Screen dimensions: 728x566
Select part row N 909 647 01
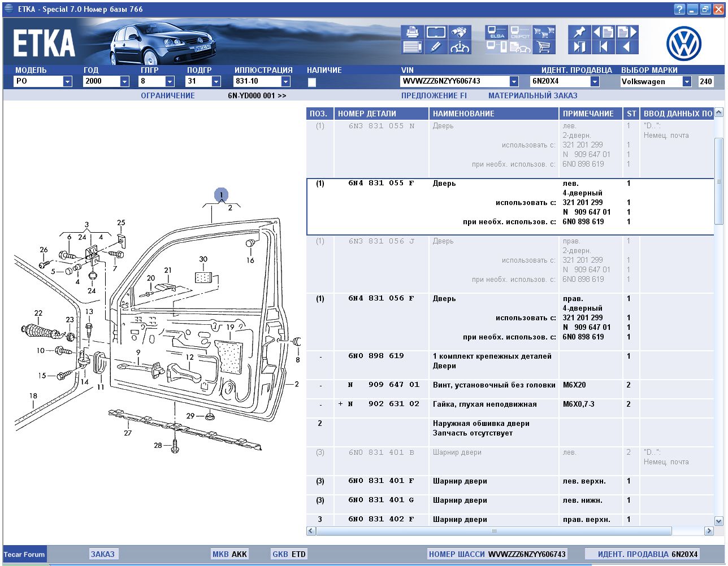coord(511,389)
